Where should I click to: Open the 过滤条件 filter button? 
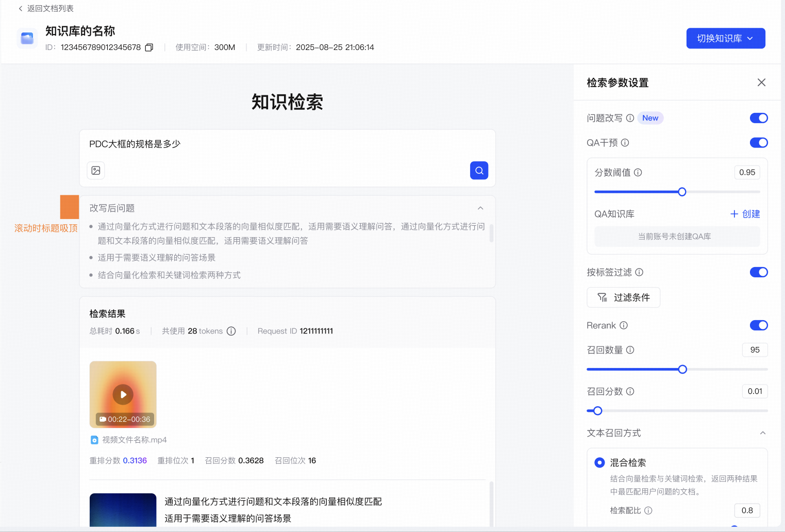click(623, 297)
